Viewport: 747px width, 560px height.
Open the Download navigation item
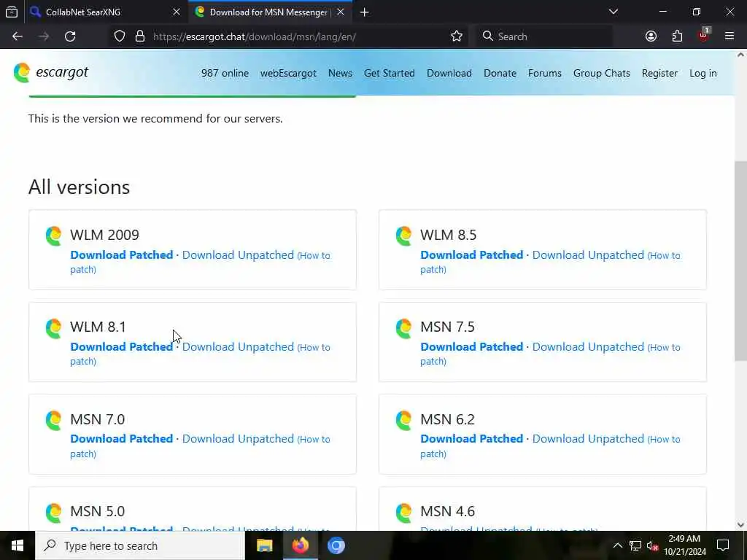449,74
